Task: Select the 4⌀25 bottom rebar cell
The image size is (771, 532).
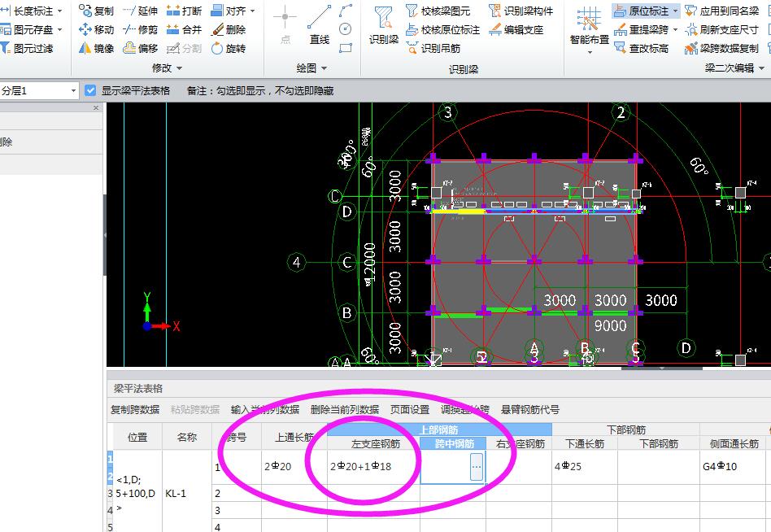Action: point(585,467)
